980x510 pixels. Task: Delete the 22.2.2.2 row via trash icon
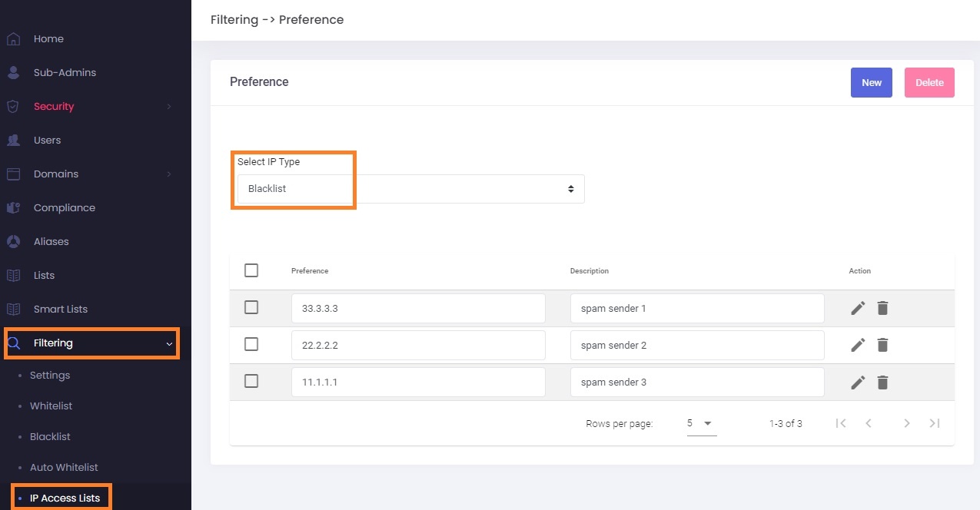click(x=882, y=345)
